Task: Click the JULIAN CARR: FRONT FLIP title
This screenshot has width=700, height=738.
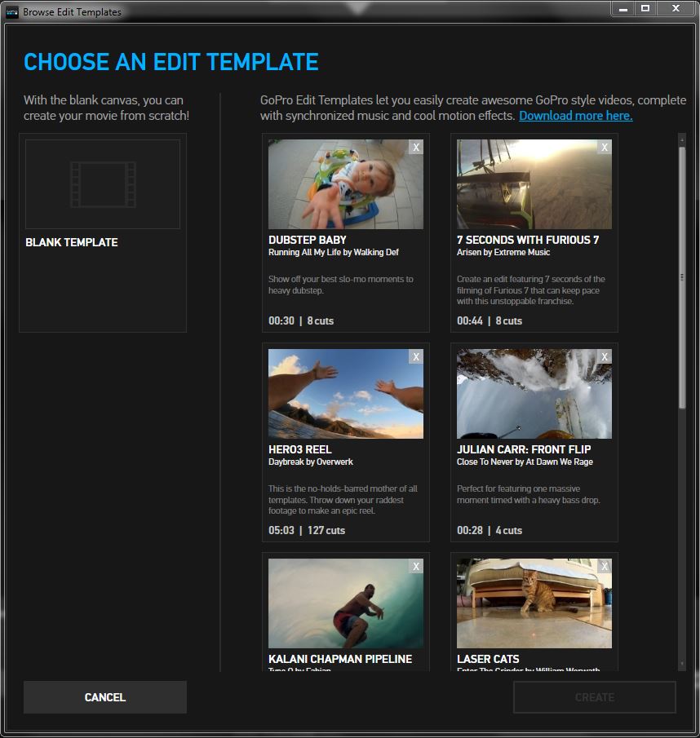Action: (x=524, y=449)
